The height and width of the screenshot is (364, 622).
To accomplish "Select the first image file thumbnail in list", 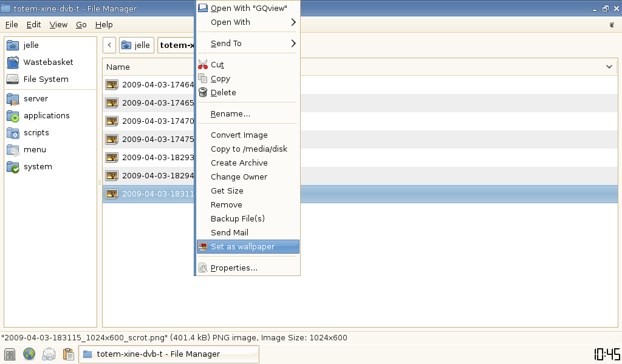I will pyautogui.click(x=112, y=85).
